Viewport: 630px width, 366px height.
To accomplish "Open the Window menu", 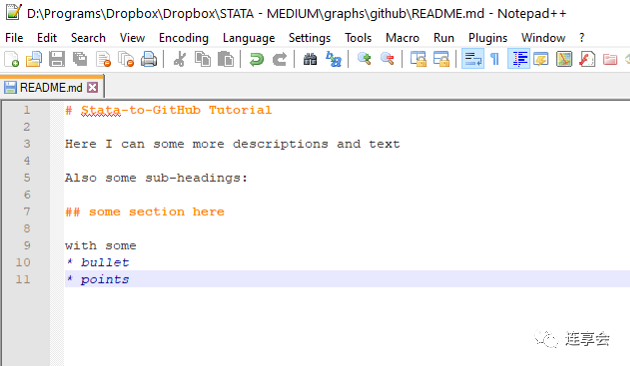I will point(543,38).
